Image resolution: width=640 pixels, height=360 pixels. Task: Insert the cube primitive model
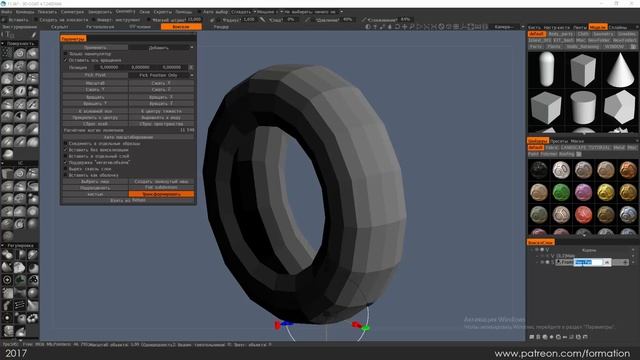[546, 107]
